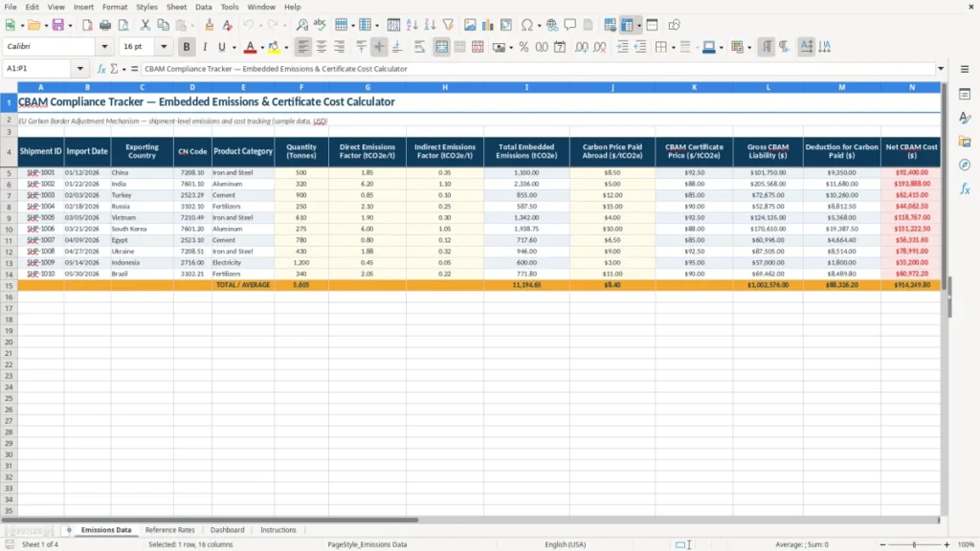Open special character dropdown arrow

tap(539, 26)
